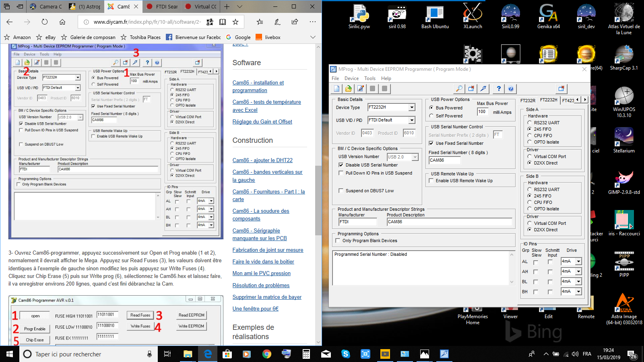Enable the Pull Down IO Pins in USB Suspend checkbox
The image size is (644, 362).
point(341,173)
